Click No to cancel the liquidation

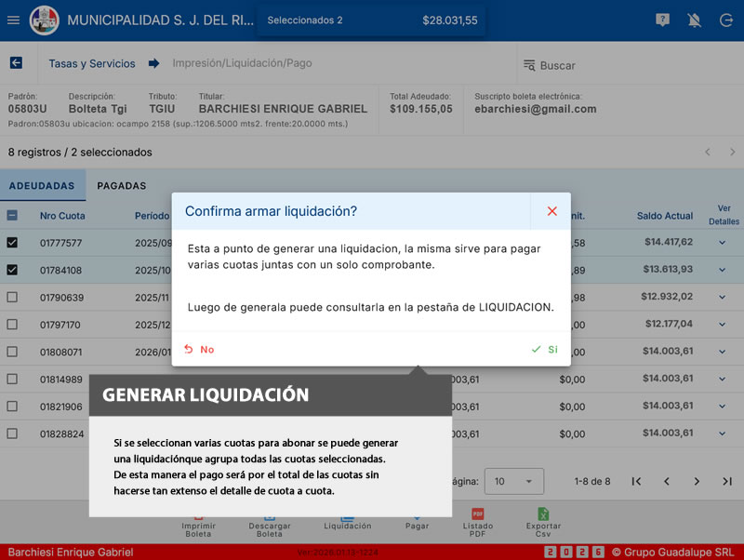click(x=199, y=350)
